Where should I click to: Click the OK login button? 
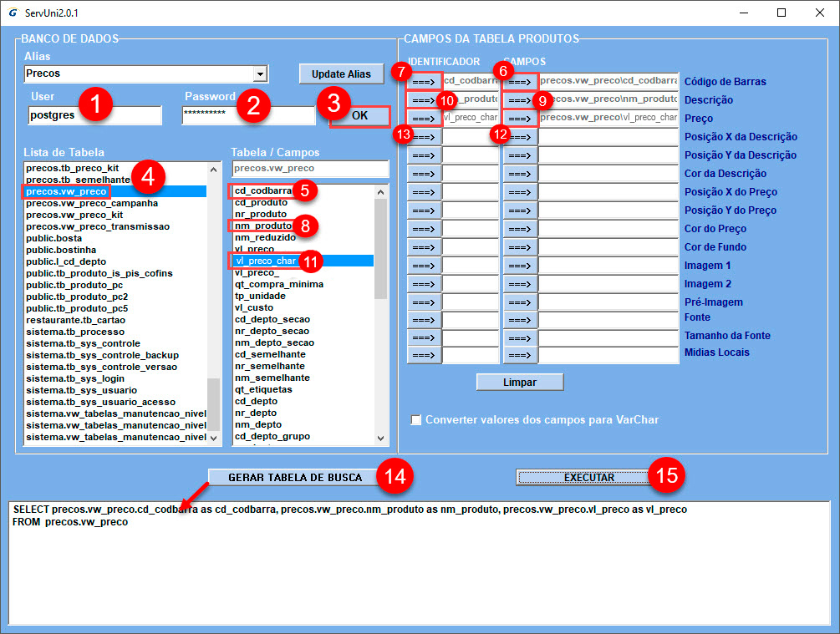[x=359, y=115]
